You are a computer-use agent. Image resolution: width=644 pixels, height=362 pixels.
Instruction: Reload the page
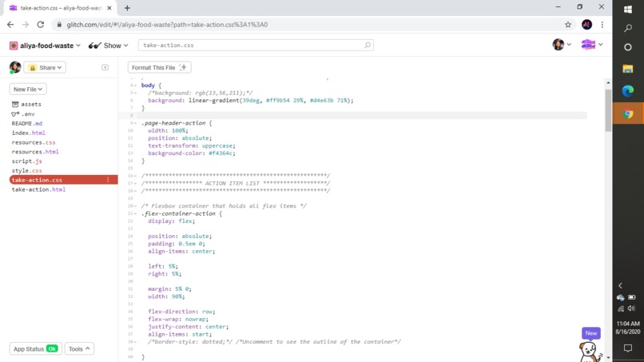coord(40,25)
